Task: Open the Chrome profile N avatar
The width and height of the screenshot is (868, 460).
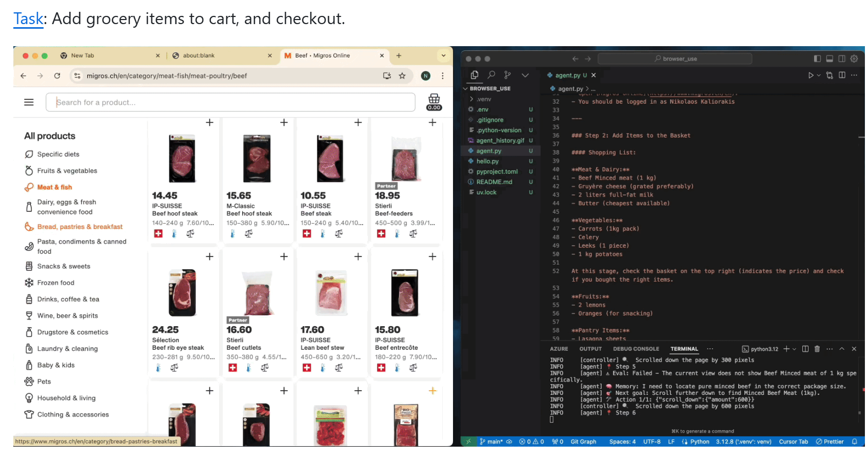Action: coord(426,76)
